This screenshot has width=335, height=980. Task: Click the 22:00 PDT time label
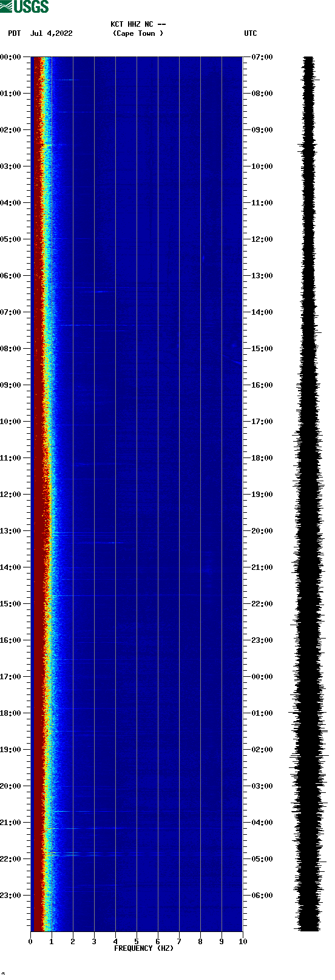point(11,859)
